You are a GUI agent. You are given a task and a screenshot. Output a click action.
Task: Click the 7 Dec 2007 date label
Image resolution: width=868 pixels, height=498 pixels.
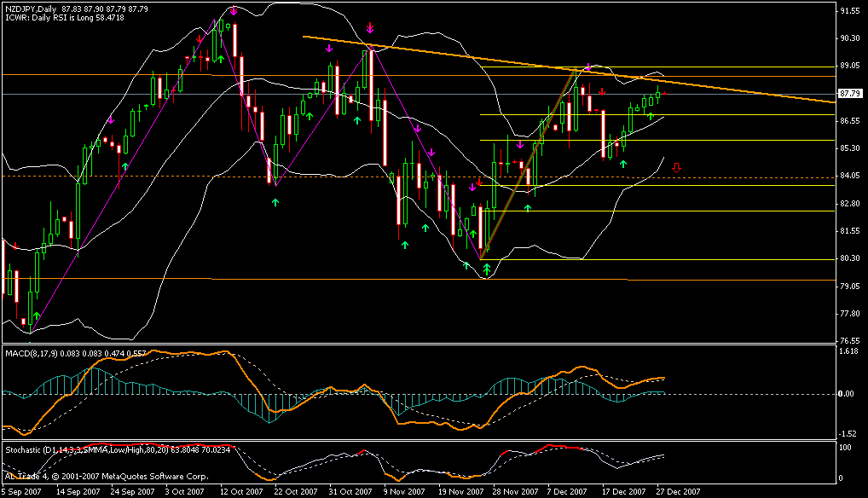(567, 491)
